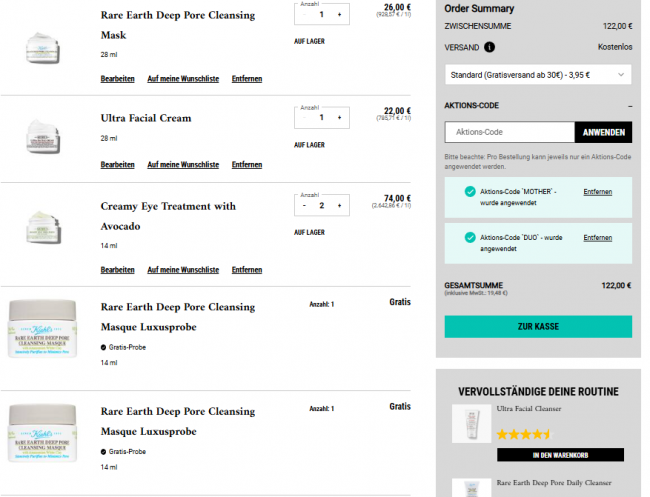The height and width of the screenshot is (497, 650).
Task: Select the 22,00 € price of Ultra Facial Cream
Action: click(x=397, y=111)
